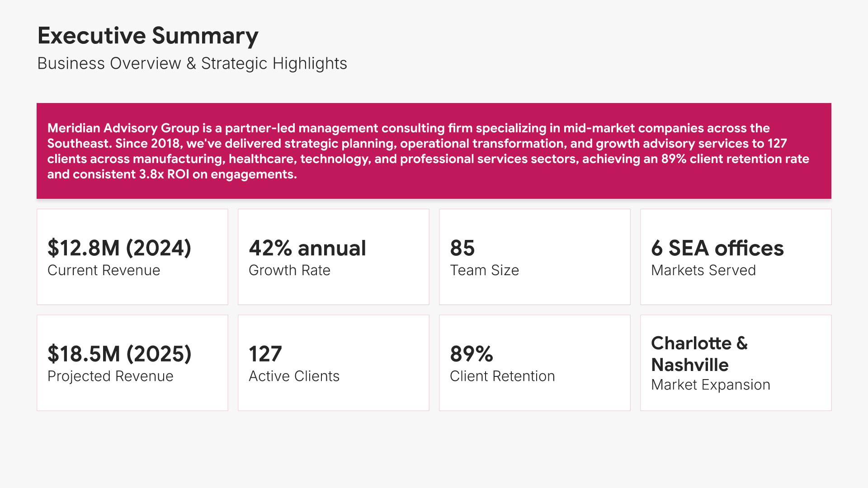
Task: Click the "Executive Summary" slide title
Action: point(148,36)
